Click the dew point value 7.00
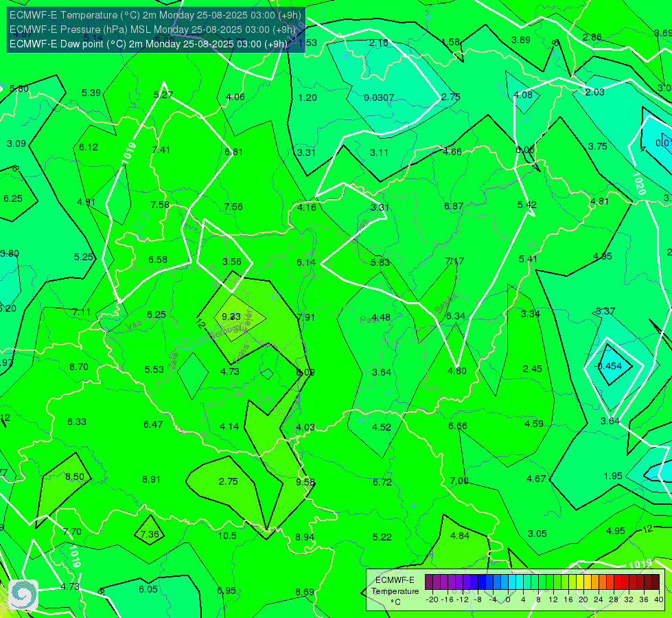The width and height of the screenshot is (672, 618). [x=459, y=481]
